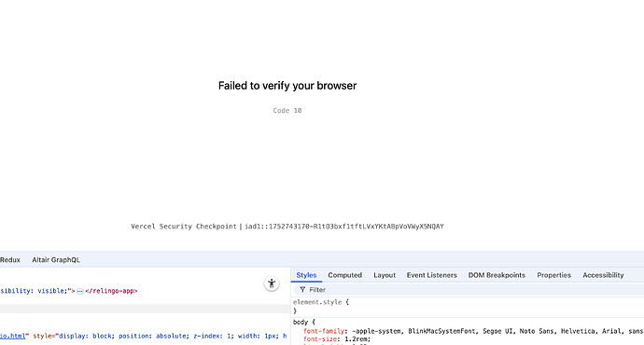Open the Computed tab

(344, 275)
